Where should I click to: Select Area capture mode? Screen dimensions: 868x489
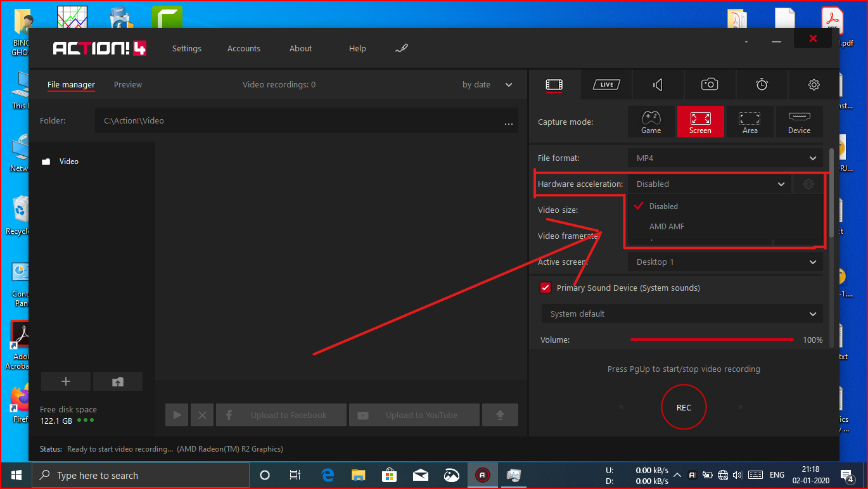click(x=750, y=122)
